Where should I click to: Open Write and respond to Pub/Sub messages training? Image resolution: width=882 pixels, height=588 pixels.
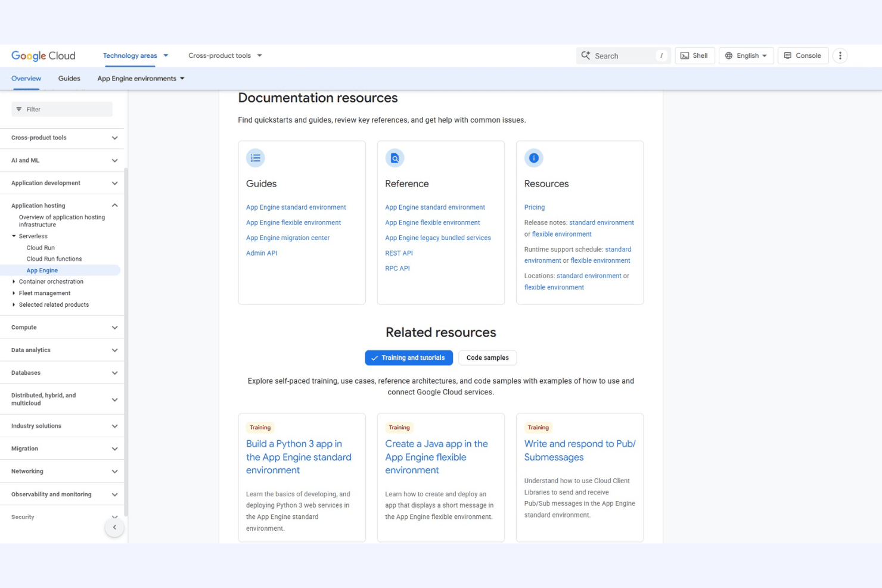pyautogui.click(x=580, y=450)
